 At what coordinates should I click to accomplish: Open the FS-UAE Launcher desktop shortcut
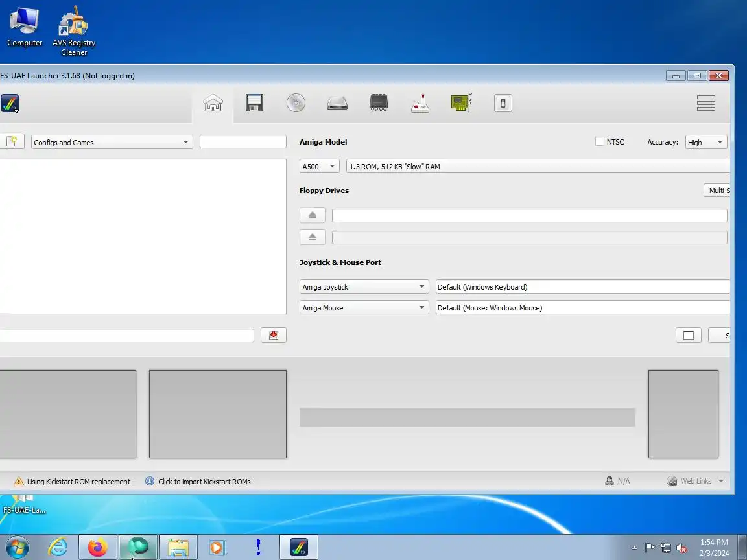tap(24, 505)
